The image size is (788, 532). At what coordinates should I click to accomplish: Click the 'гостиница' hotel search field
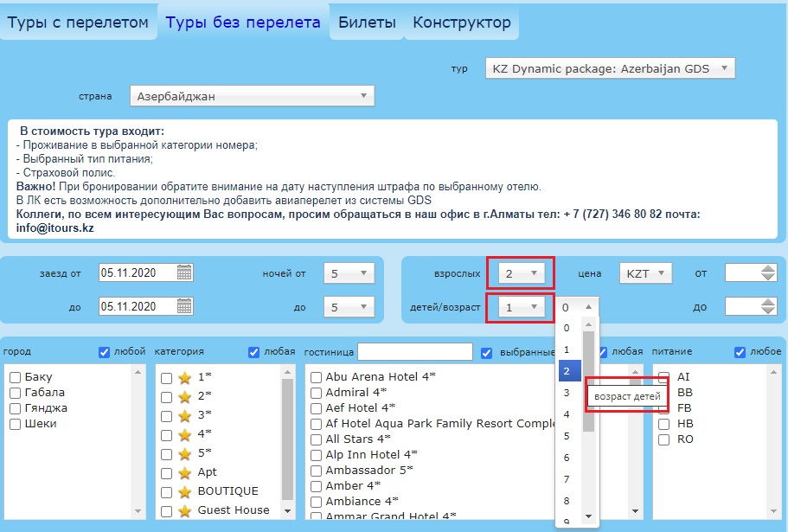point(415,352)
